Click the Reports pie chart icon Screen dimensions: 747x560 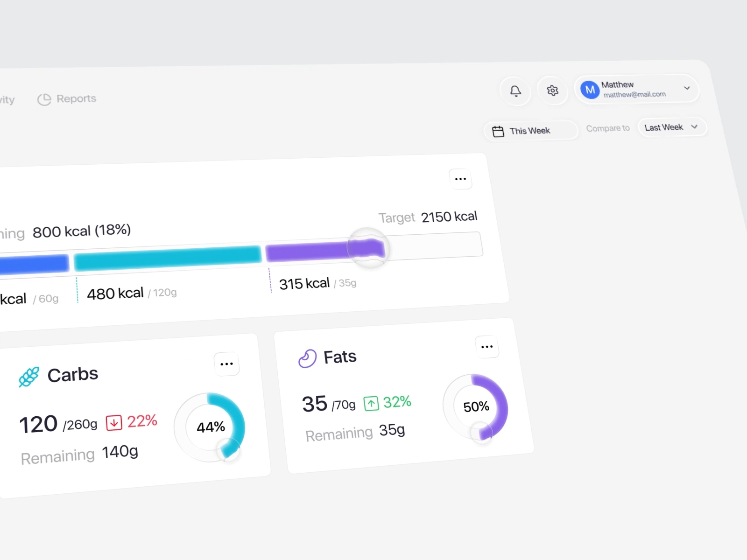tap(43, 99)
